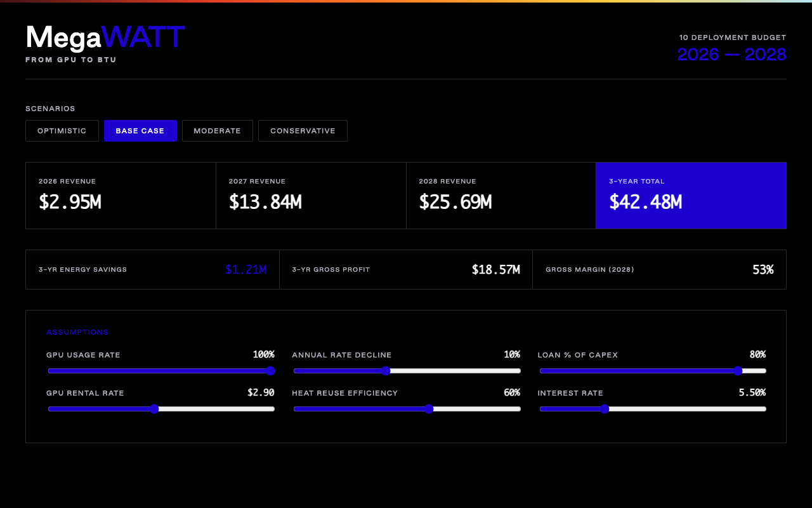Image resolution: width=812 pixels, height=508 pixels.
Task: Click the Assumptions section heading
Action: point(77,332)
